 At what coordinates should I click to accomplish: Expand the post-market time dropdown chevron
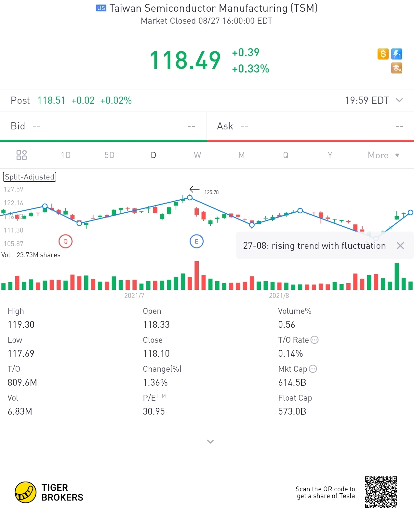tap(399, 100)
